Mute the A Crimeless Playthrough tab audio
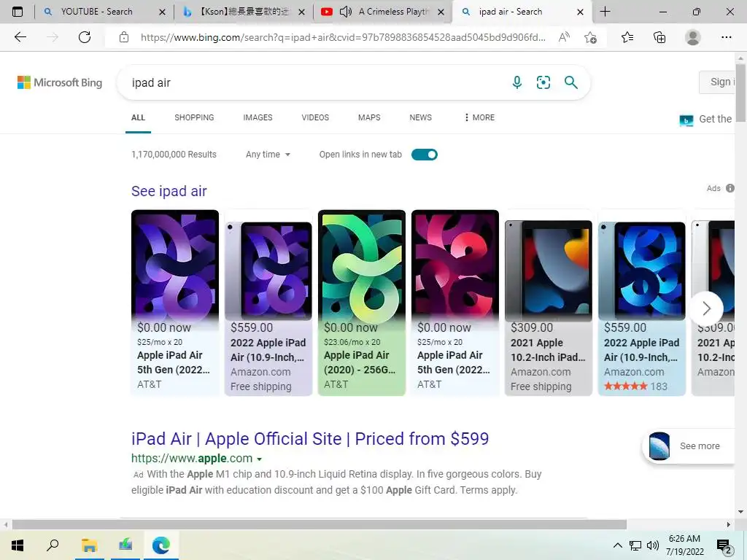Image resolution: width=747 pixels, height=560 pixels. tap(345, 12)
